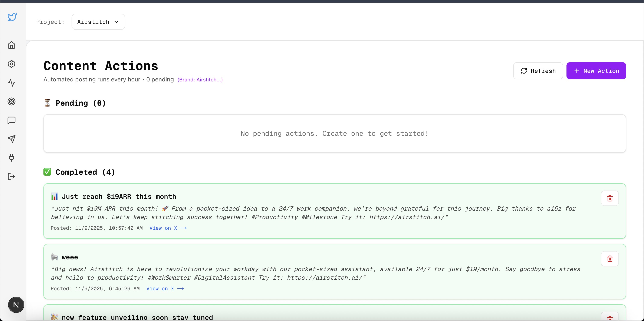Open the activity pulse icon
The height and width of the screenshot is (321, 644).
coord(11,83)
